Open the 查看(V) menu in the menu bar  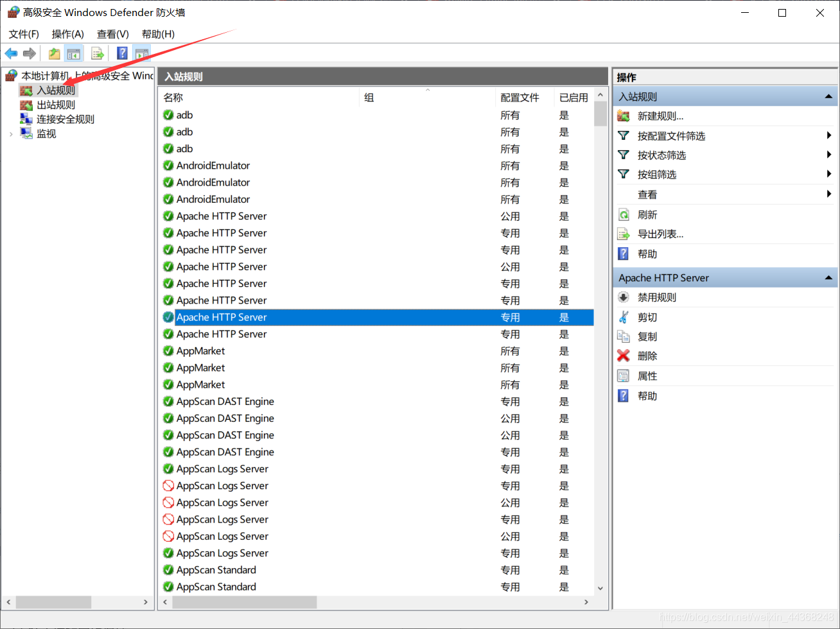pyautogui.click(x=112, y=34)
